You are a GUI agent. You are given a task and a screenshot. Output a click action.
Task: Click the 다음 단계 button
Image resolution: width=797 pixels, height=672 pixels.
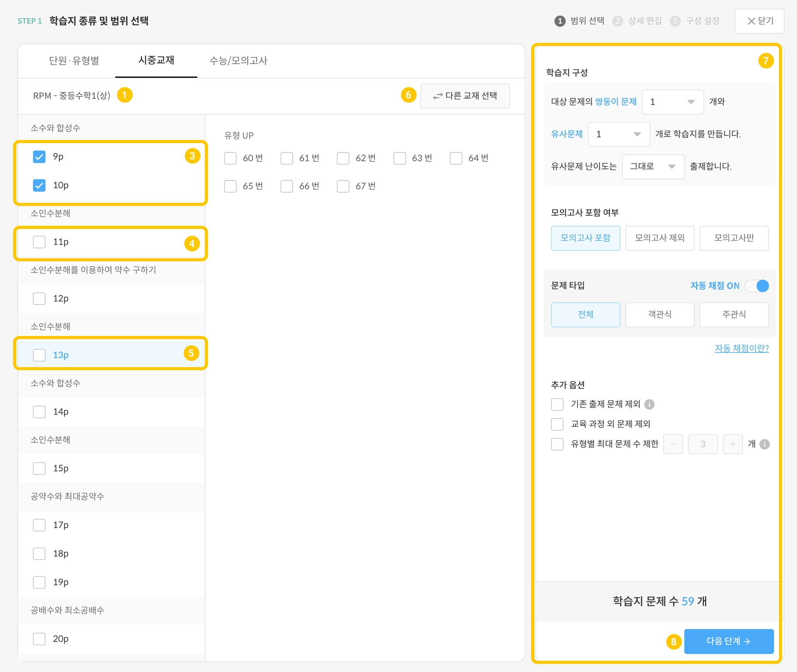tap(729, 641)
